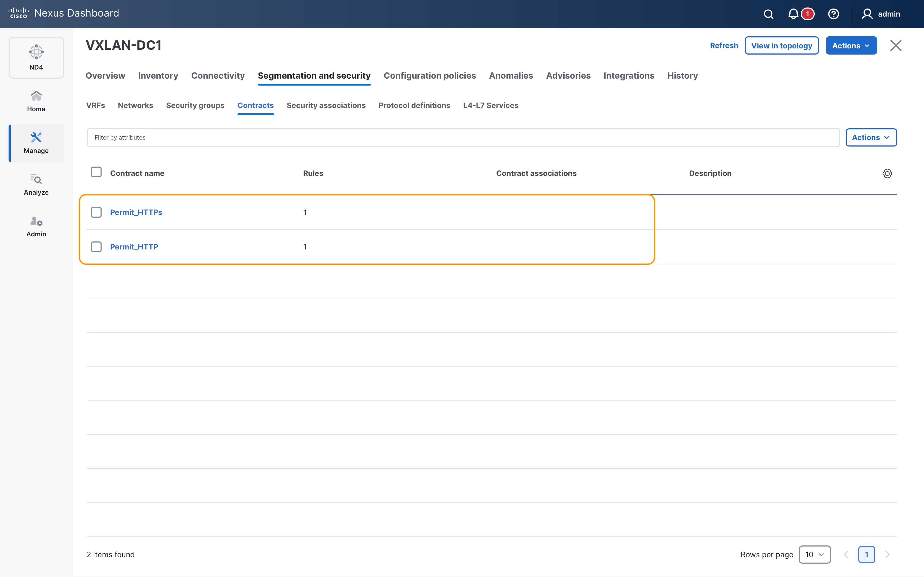Open the admin user profile icon

coord(867,14)
